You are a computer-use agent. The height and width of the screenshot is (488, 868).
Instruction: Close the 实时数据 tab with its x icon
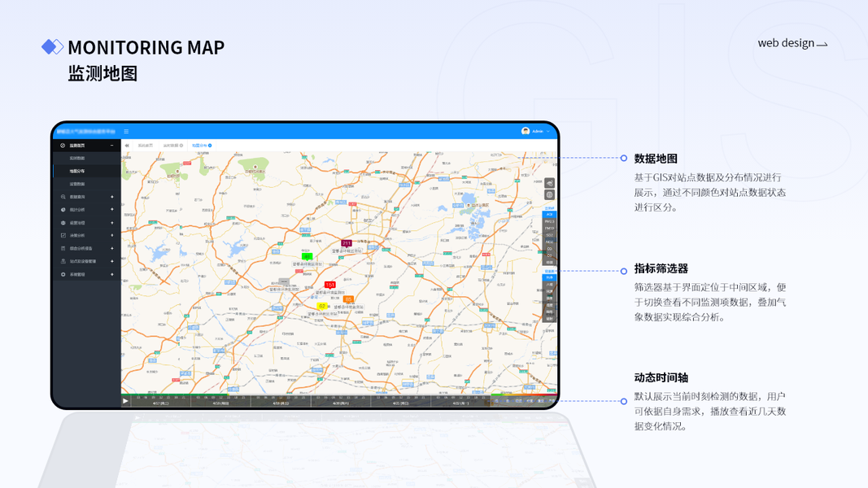coord(181,146)
